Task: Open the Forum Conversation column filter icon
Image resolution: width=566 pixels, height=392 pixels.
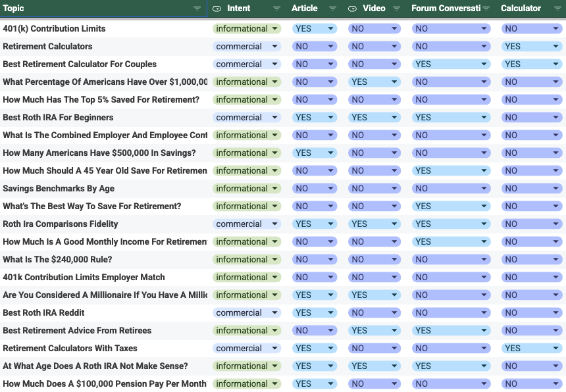Action: pos(486,9)
